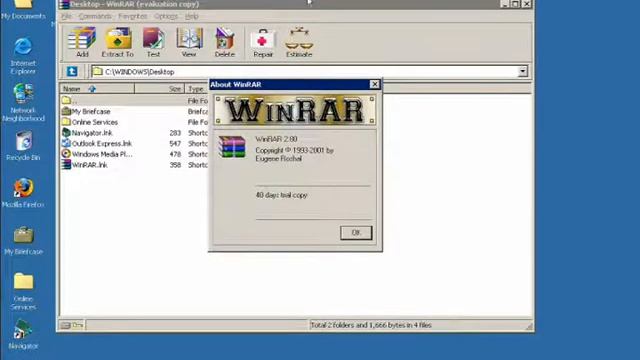
Task: Click the size value 547
Action: click(x=175, y=143)
